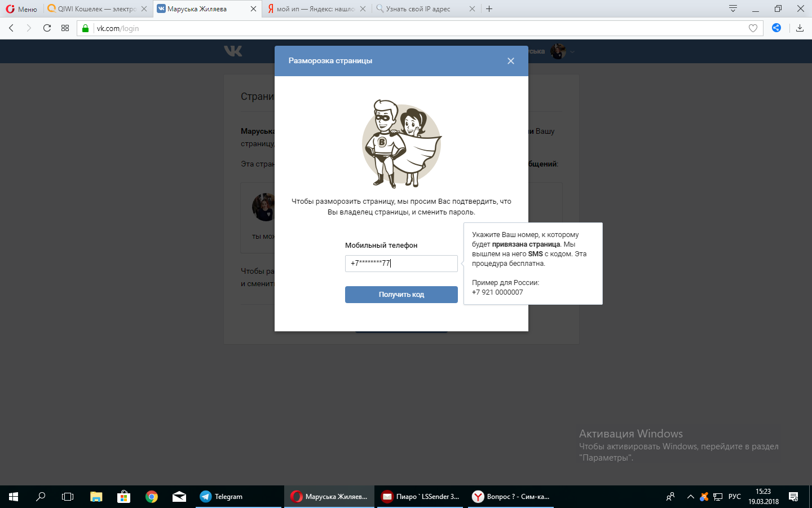
Task: Open the Windows Start menu
Action: coord(14,497)
